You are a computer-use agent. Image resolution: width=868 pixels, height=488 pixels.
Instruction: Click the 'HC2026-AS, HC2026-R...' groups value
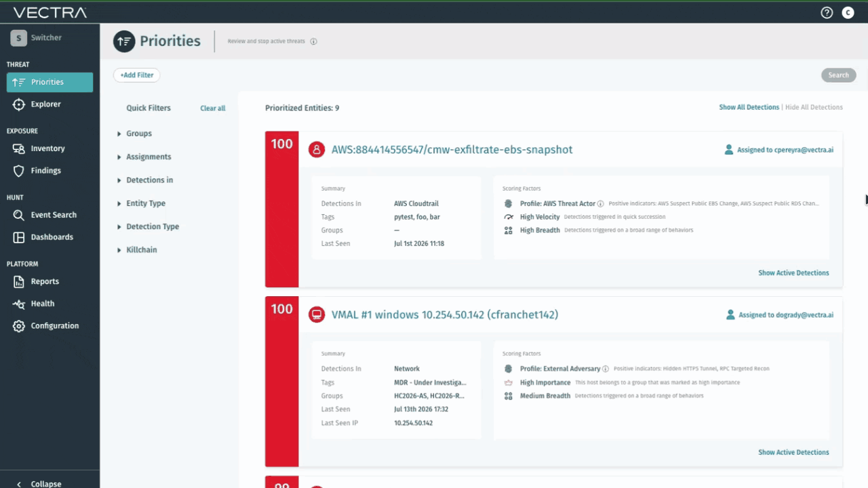click(429, 396)
